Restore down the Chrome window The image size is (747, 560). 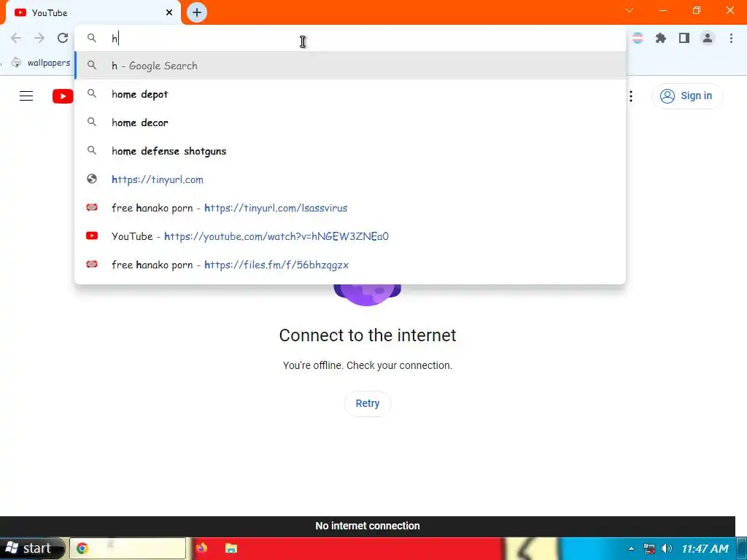coord(697,10)
